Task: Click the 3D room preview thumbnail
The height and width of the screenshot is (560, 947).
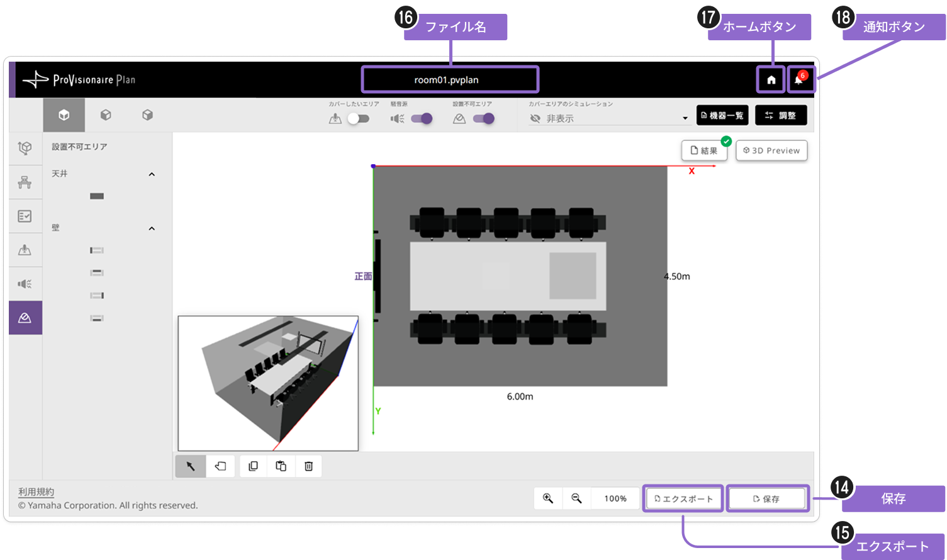Action: pos(269,383)
